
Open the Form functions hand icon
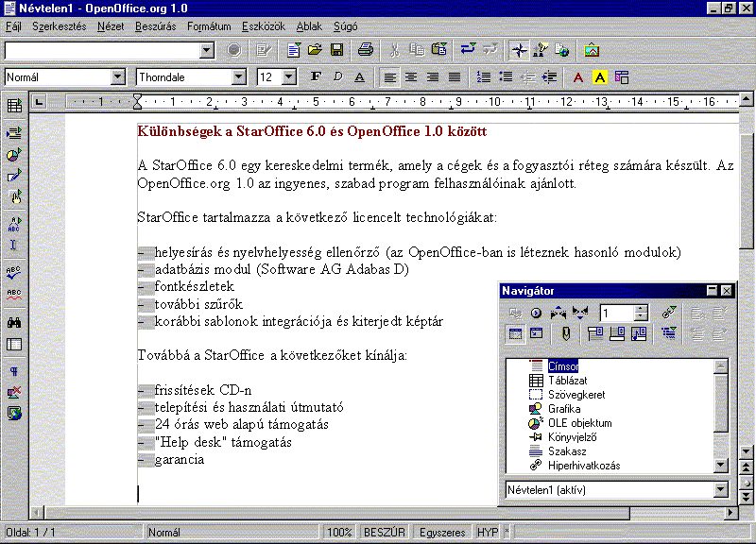(x=14, y=196)
